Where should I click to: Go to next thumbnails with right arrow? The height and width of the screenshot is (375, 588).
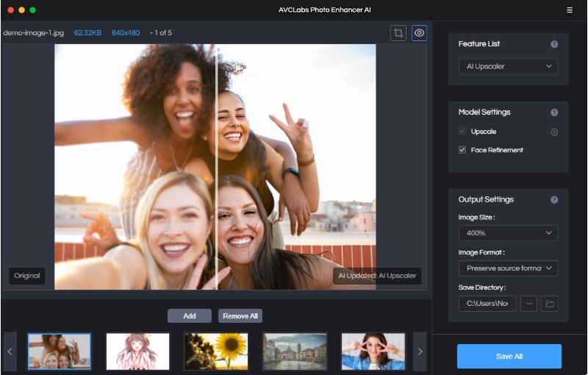tap(420, 351)
